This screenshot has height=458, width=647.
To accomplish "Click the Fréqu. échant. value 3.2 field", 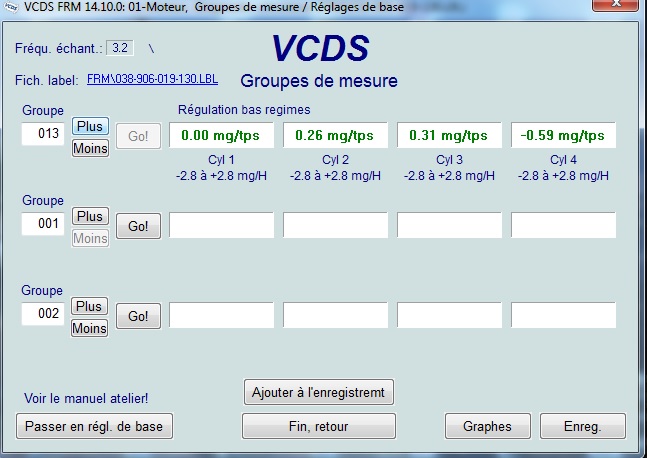I will 120,48.
